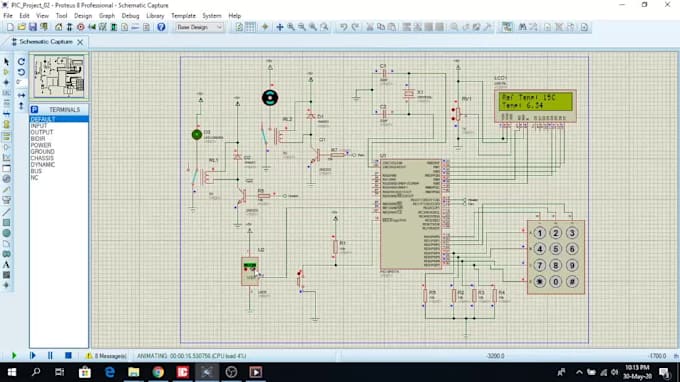This screenshot has height=382, width=680.
Task: Zoom in with the magnifier plus icon
Action: [x=291, y=27]
